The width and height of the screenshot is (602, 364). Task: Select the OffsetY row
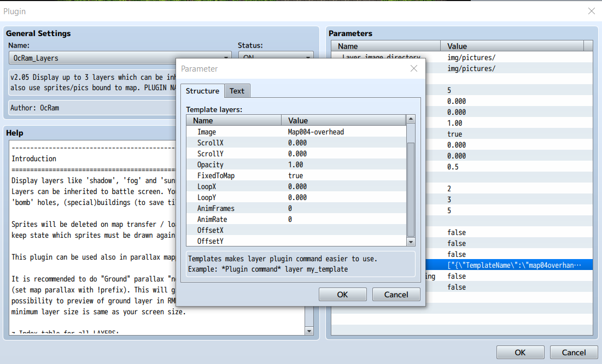click(296, 241)
